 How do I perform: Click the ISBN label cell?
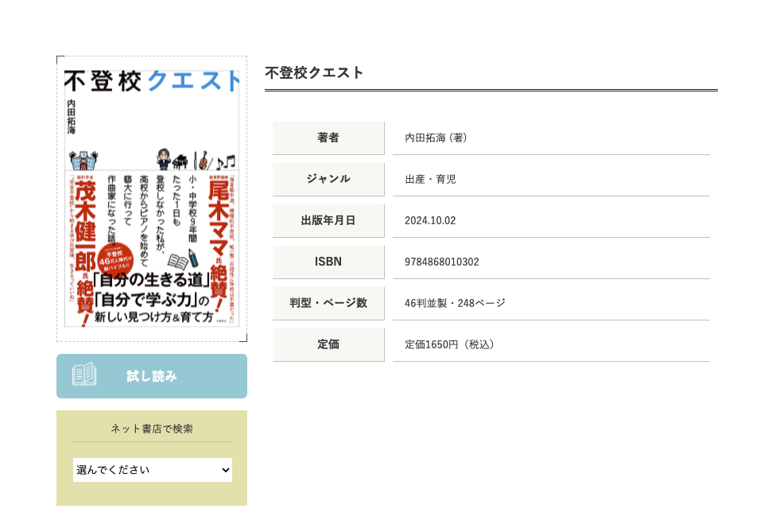[x=328, y=262]
